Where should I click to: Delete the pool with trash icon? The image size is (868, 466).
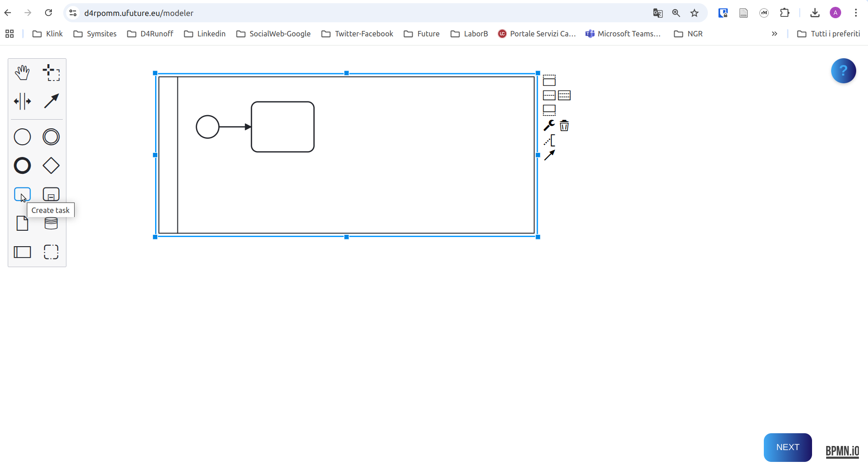point(564,126)
